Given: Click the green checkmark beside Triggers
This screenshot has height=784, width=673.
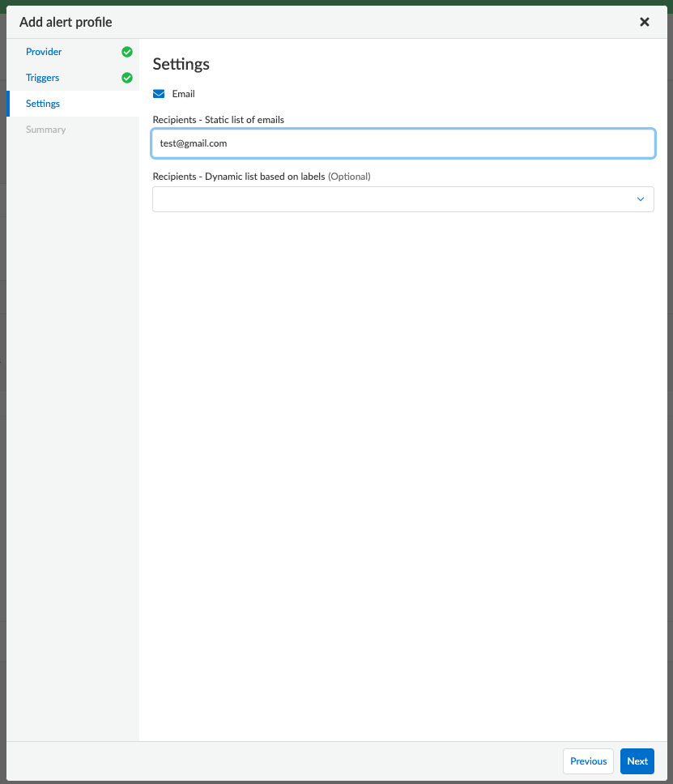Looking at the screenshot, I should [x=127, y=78].
